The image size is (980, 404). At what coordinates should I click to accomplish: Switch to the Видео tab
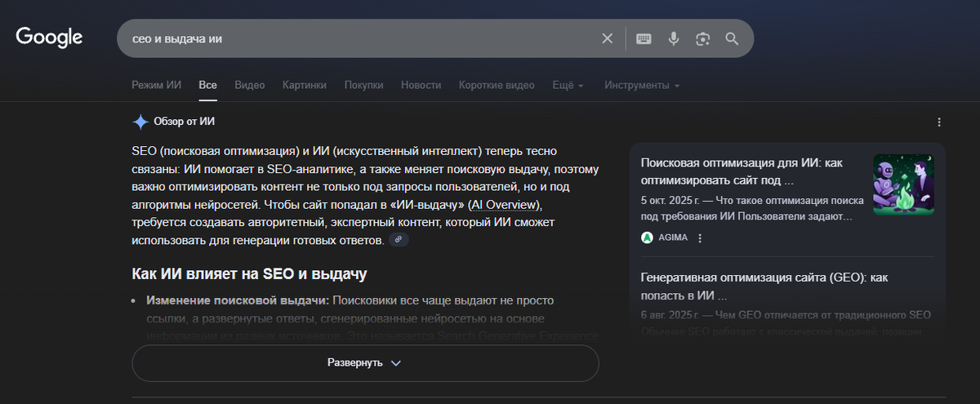(x=249, y=85)
